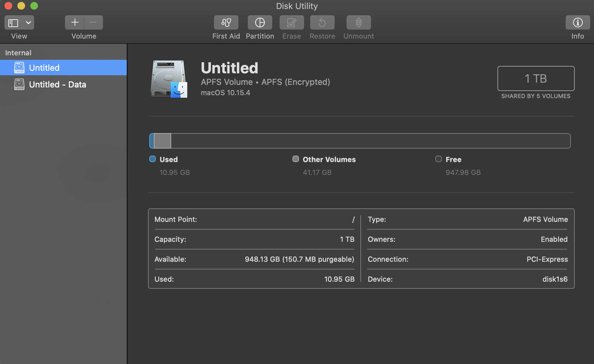The image size is (594, 364).
Task: Click the Partition label
Action: [x=260, y=36]
